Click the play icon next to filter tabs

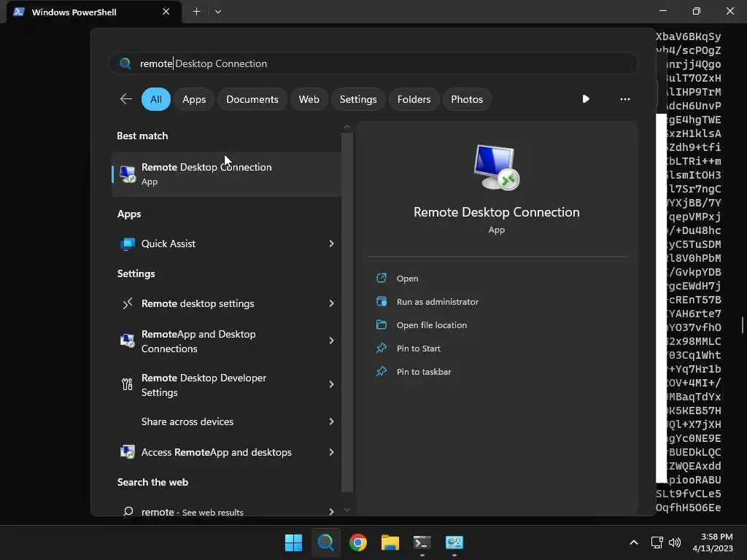(x=586, y=99)
